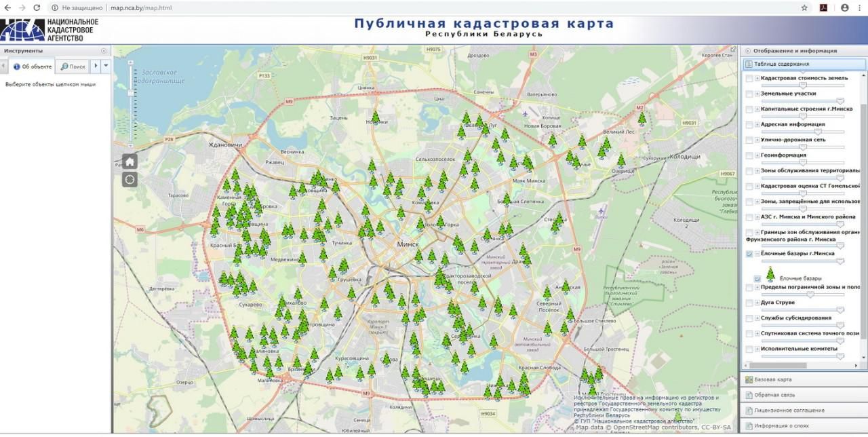Uncheck the Ёлочные базары г.Минска layer

pos(749,254)
